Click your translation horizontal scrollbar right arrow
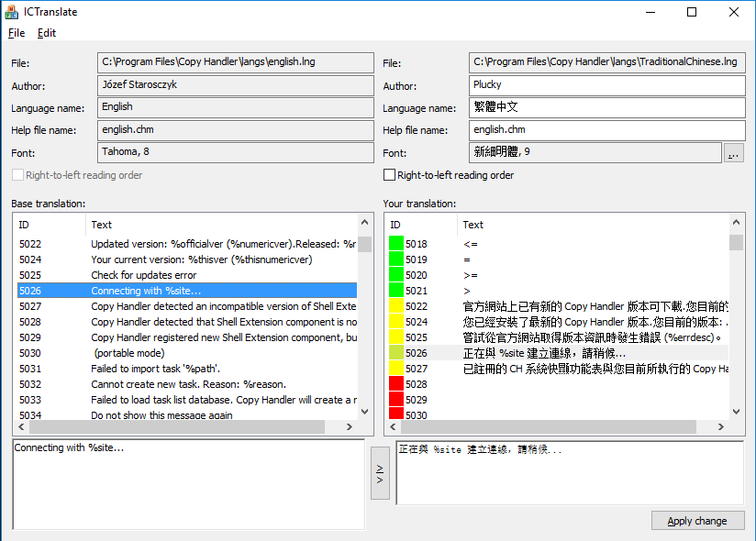The image size is (756, 541). point(721,426)
